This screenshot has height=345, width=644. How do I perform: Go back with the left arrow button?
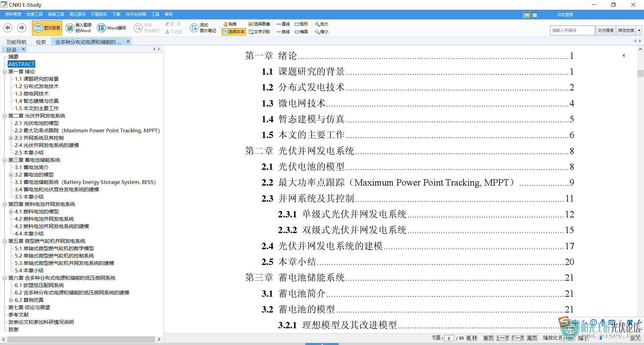8,28
